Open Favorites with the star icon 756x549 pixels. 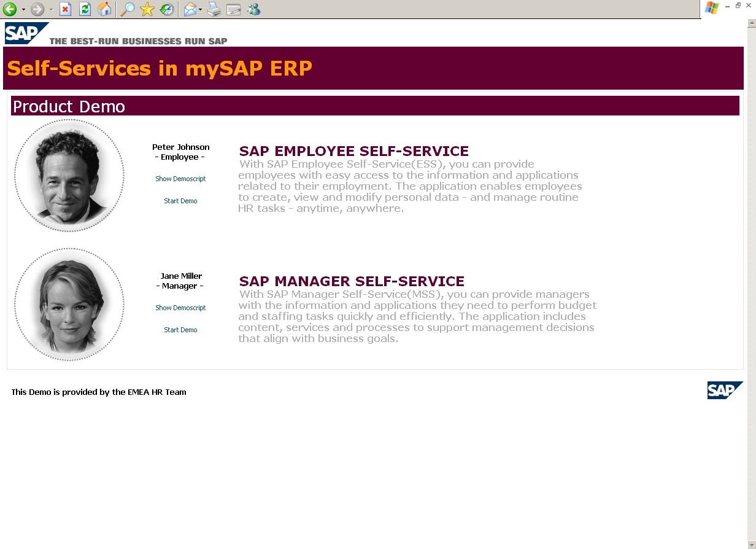click(x=147, y=9)
